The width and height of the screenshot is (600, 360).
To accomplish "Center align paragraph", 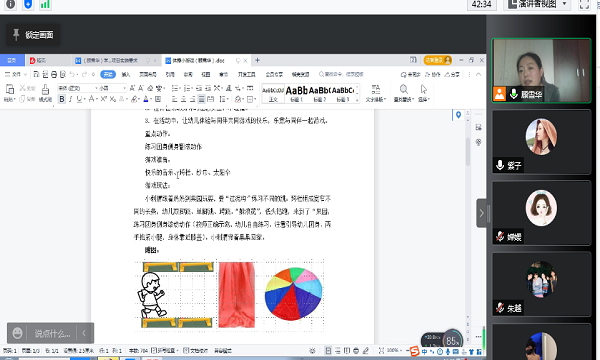I will pyautogui.click(x=183, y=99).
